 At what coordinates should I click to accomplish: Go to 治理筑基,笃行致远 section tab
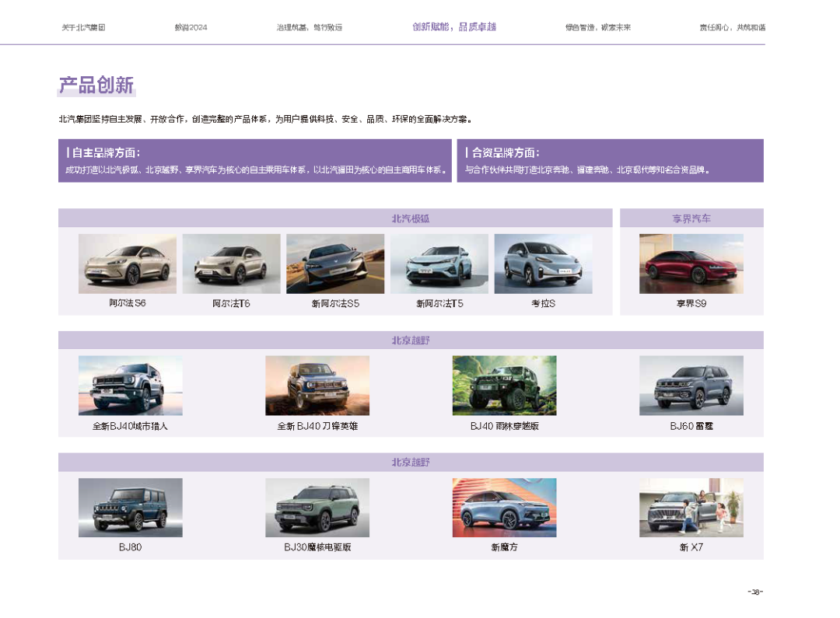(x=309, y=27)
